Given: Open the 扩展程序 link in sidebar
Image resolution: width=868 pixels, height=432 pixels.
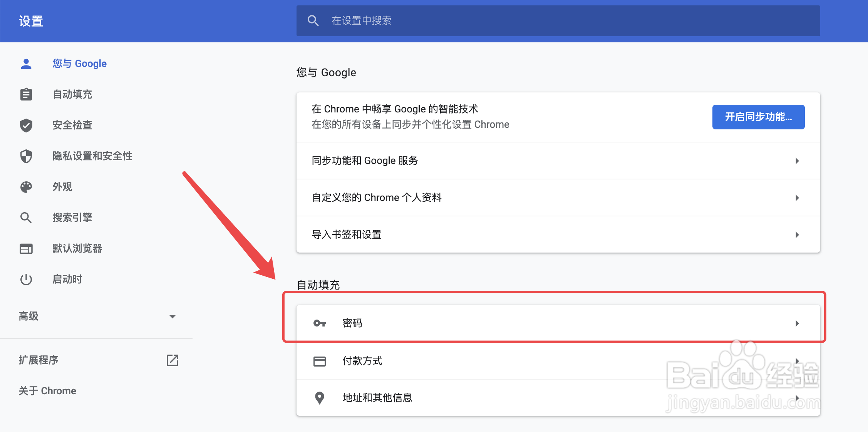Looking at the screenshot, I should point(39,360).
